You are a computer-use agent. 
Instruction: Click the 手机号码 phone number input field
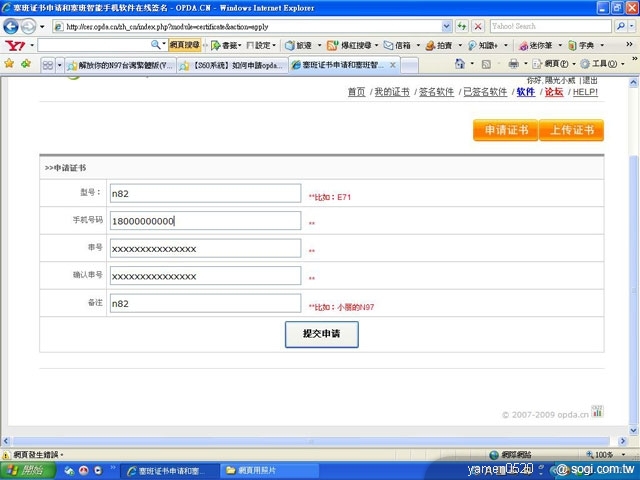[x=204, y=220]
